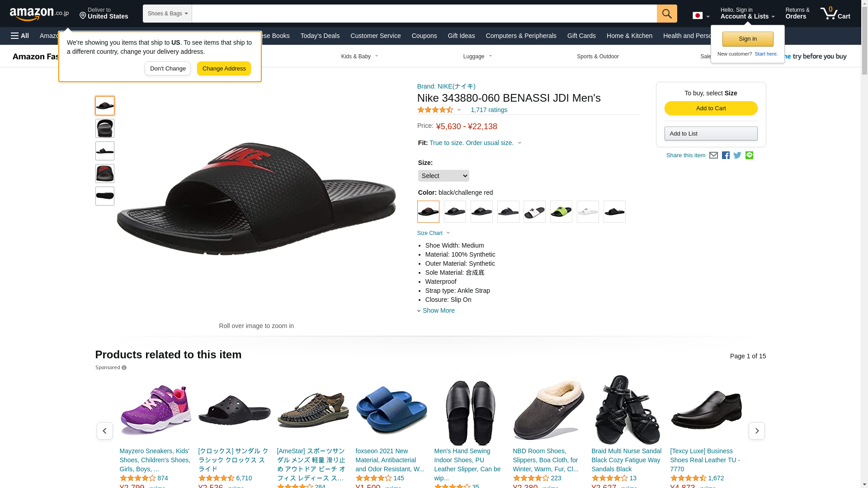View the second product thumbnail image
The image size is (868, 488).
105,128
